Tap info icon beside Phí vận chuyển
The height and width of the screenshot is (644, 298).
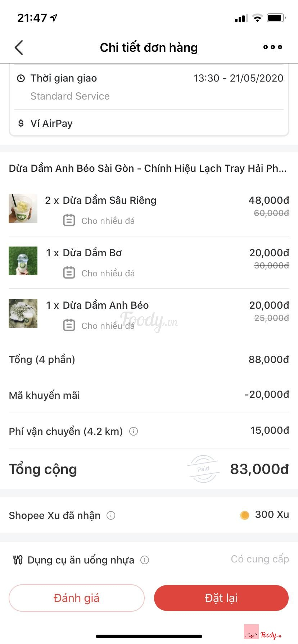tap(134, 431)
